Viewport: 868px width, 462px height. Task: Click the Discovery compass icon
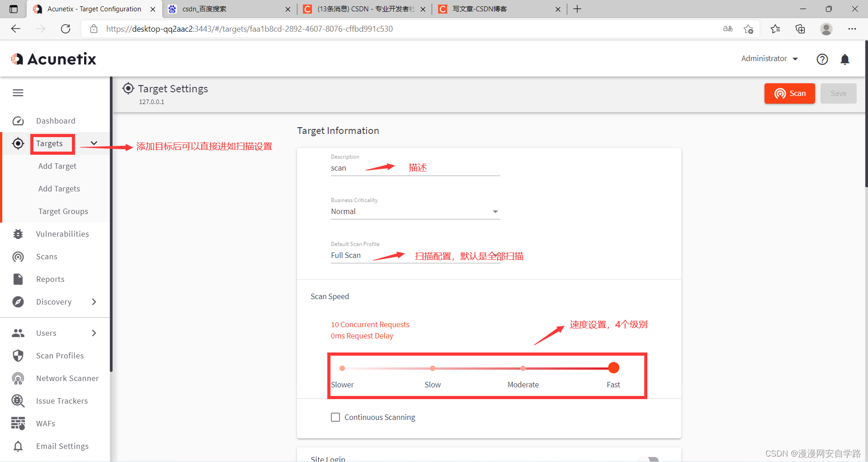[18, 302]
